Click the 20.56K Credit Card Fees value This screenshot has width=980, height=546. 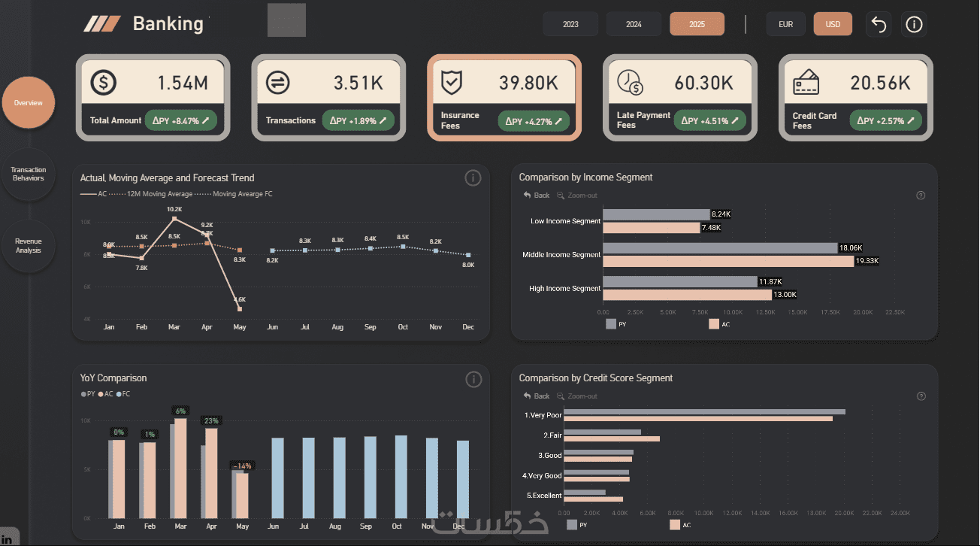coord(880,83)
